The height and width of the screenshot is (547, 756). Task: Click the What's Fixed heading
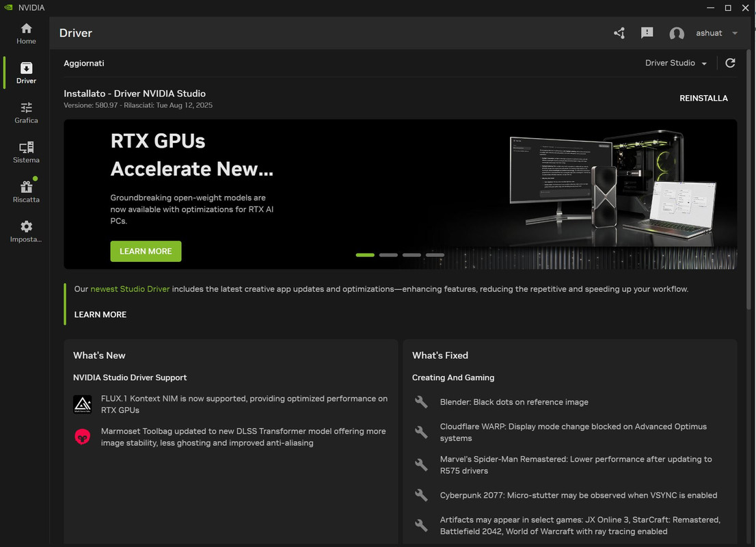coord(440,356)
